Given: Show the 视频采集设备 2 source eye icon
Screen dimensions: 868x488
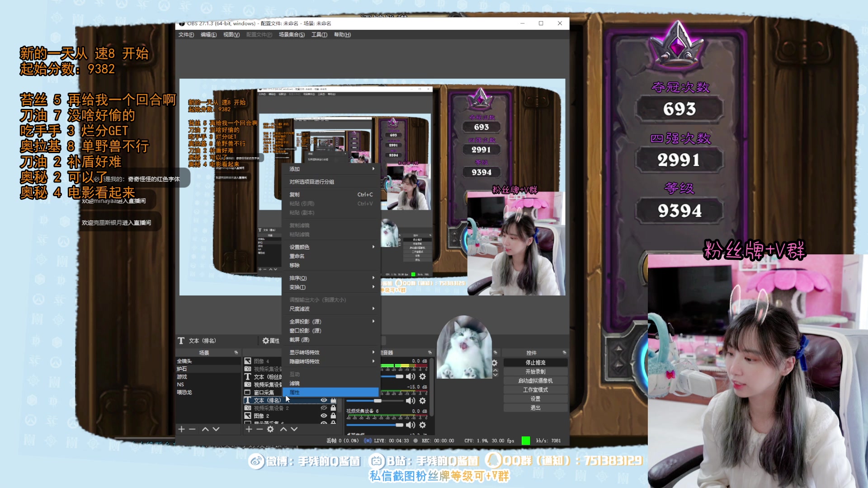Looking at the screenshot, I should pos(324,408).
